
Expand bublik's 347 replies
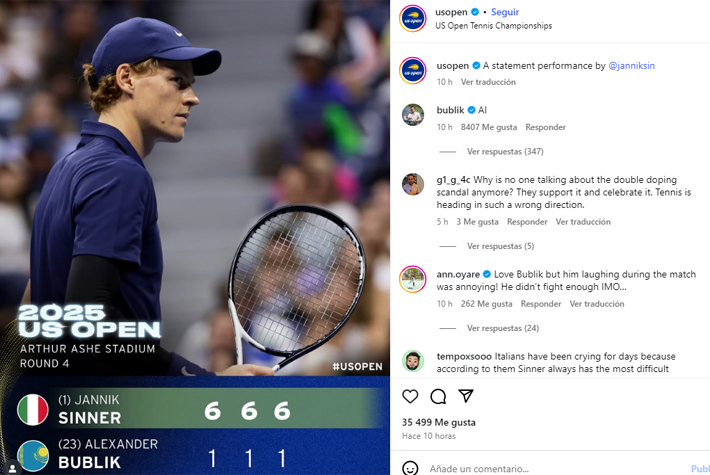[x=505, y=151]
